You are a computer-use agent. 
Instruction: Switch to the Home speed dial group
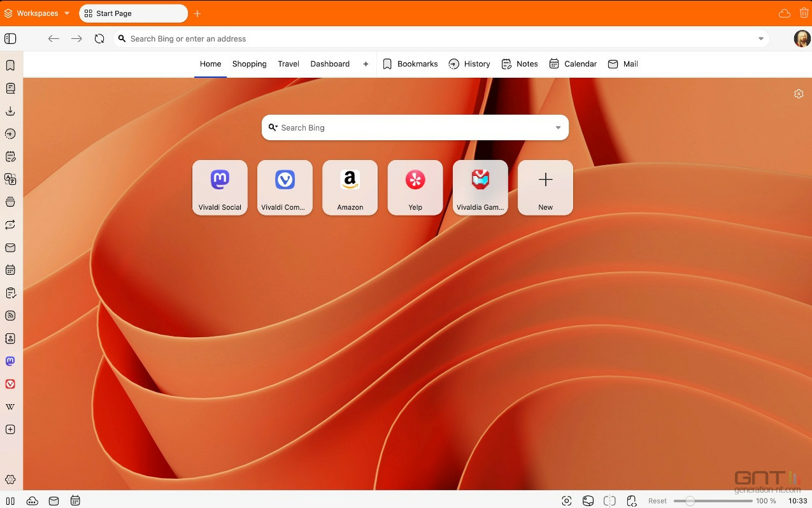tap(210, 64)
